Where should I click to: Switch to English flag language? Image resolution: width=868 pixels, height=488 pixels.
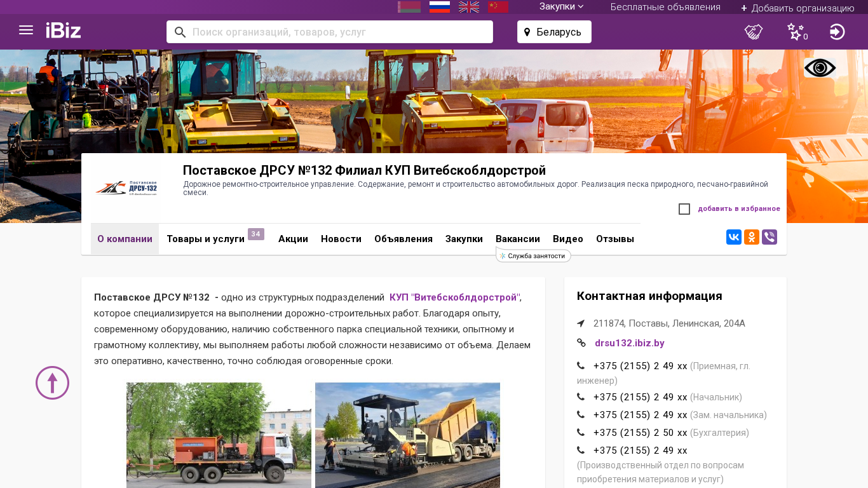469,7
